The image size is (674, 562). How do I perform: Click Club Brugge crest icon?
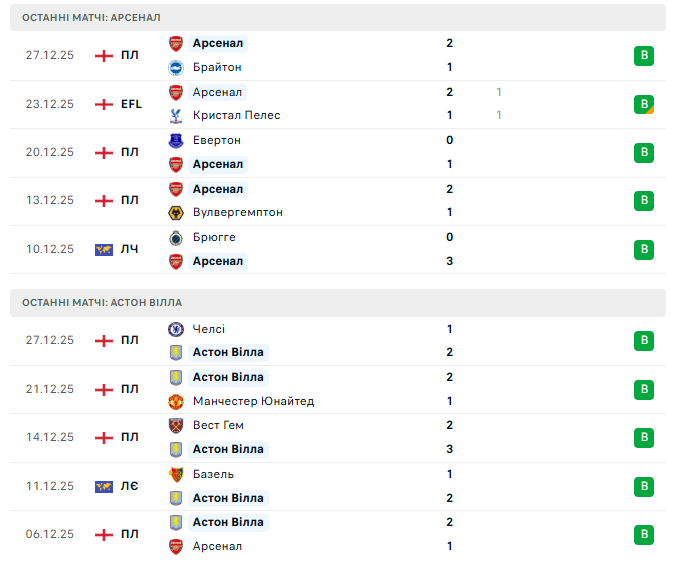[176, 237]
